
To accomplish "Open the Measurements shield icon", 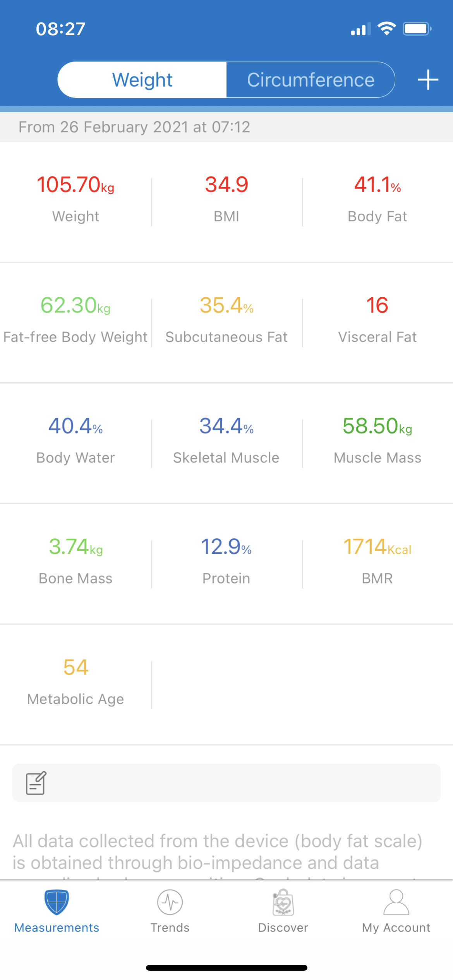I will point(57,902).
